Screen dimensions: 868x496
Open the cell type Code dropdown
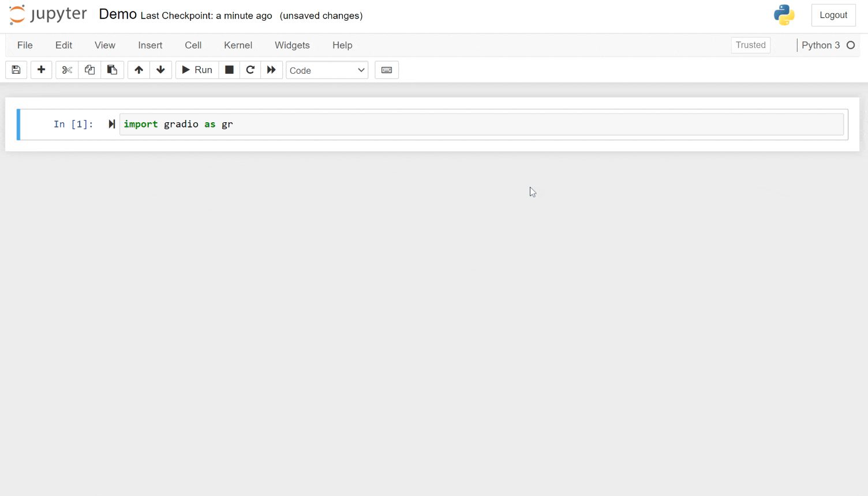[x=327, y=70]
